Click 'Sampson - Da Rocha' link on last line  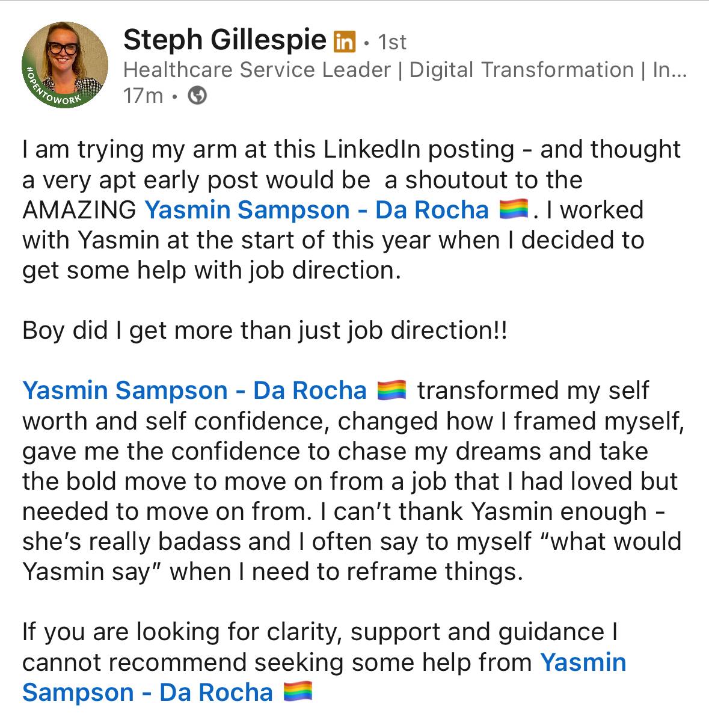[147, 693]
